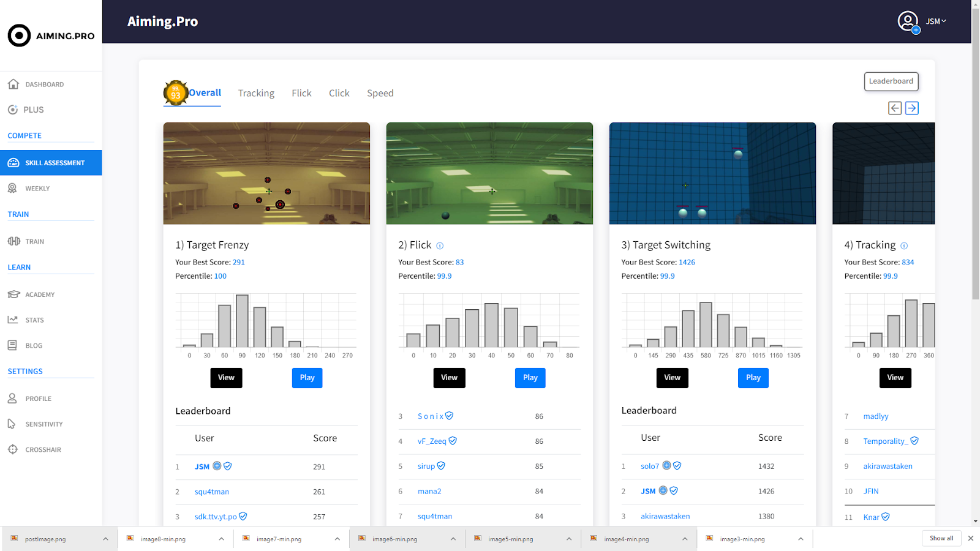980x551 pixels.
Task: Click the info icon next to Flick
Action: click(x=440, y=246)
